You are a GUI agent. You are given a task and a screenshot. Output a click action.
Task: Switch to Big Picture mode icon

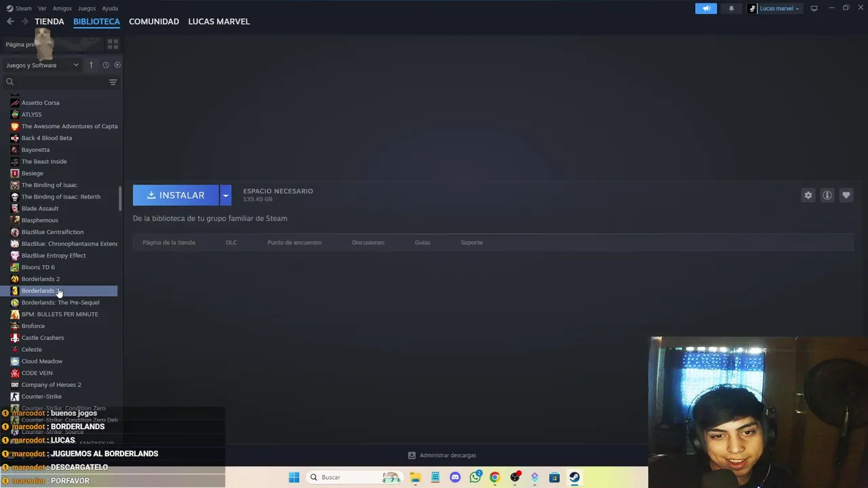814,8
